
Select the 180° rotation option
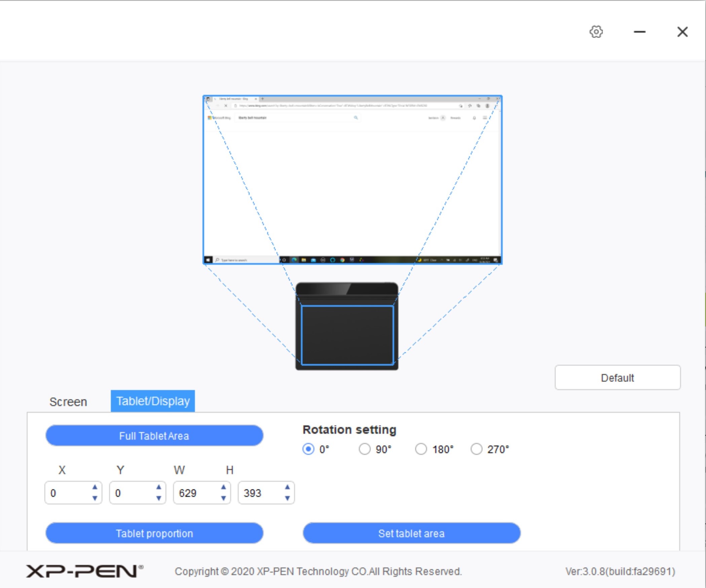421,449
